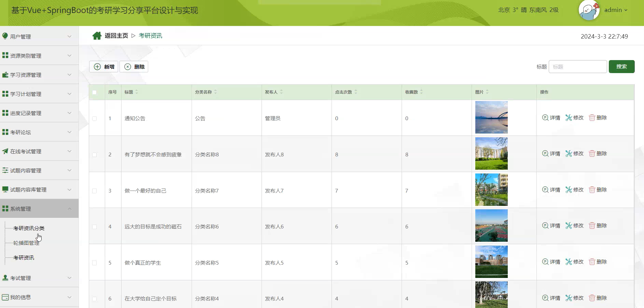Screen dimensions: 644x308
Task: Open the 考研资讯 submenu item
Action: 24,257
